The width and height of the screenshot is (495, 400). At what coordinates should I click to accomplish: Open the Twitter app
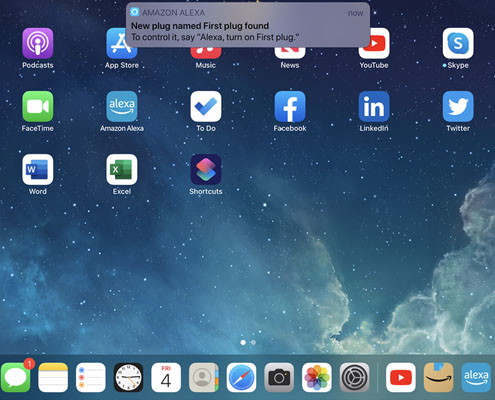(458, 106)
